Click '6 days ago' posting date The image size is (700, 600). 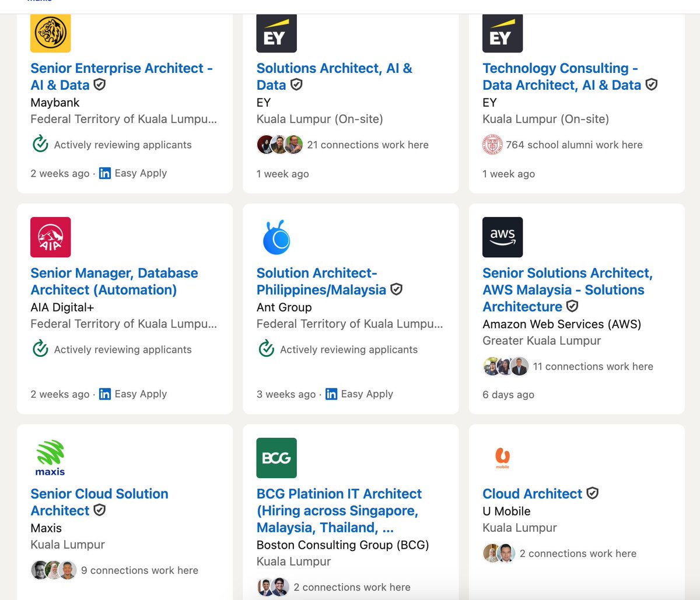click(x=508, y=395)
